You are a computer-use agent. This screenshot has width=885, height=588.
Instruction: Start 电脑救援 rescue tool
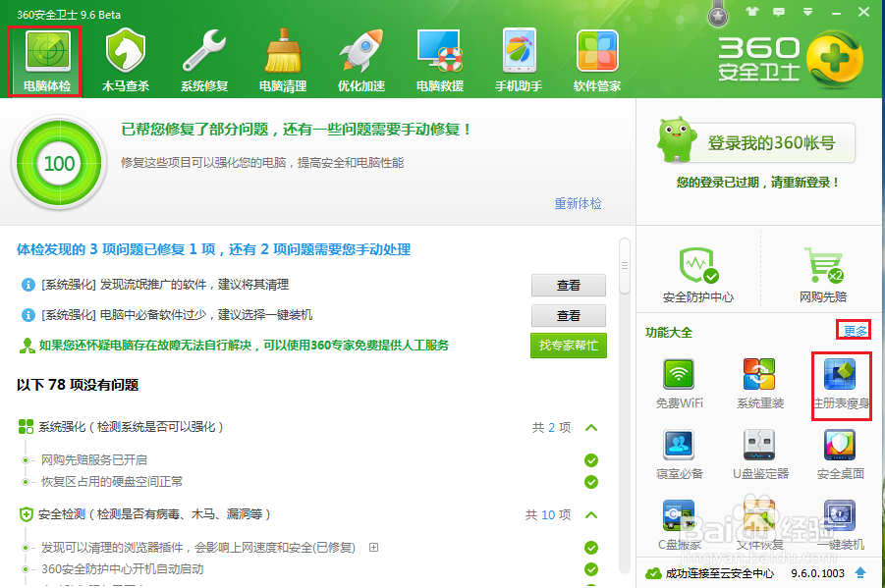(x=438, y=57)
